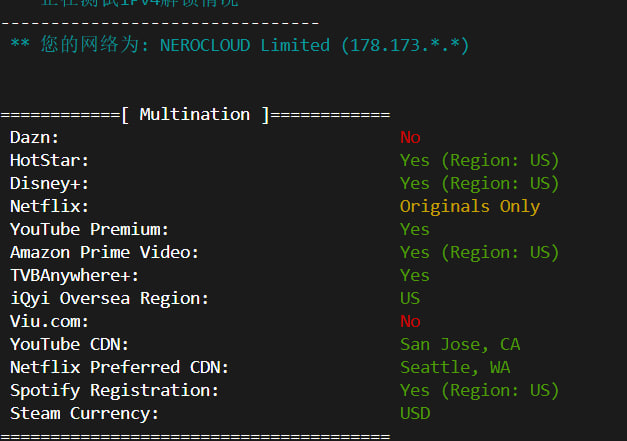This screenshot has height=441, width=627.
Task: Select the USD Steam Currency value
Action: pyautogui.click(x=415, y=414)
